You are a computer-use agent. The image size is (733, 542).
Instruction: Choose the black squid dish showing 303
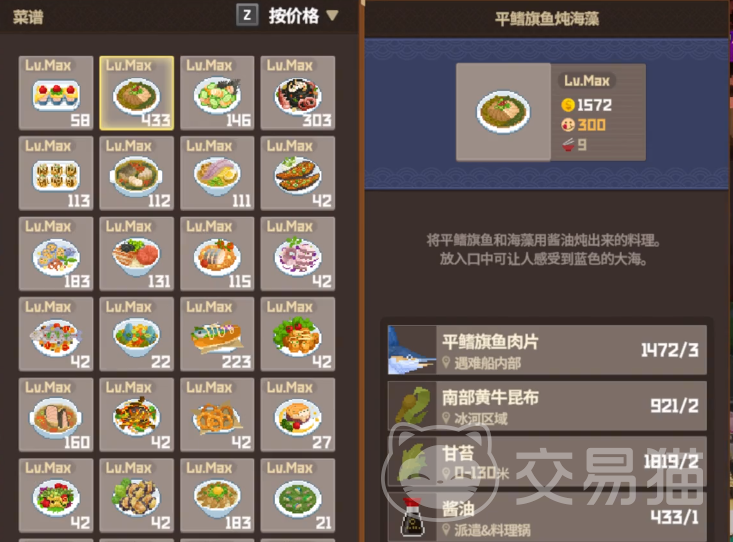tap(298, 93)
